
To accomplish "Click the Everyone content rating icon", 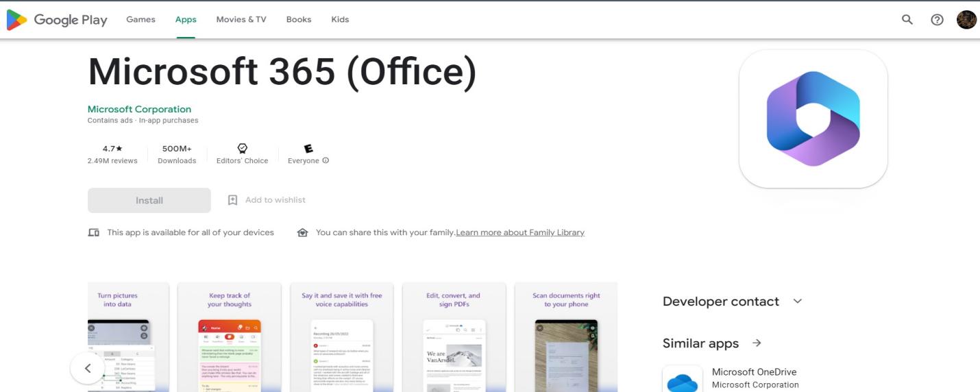I will [308, 148].
